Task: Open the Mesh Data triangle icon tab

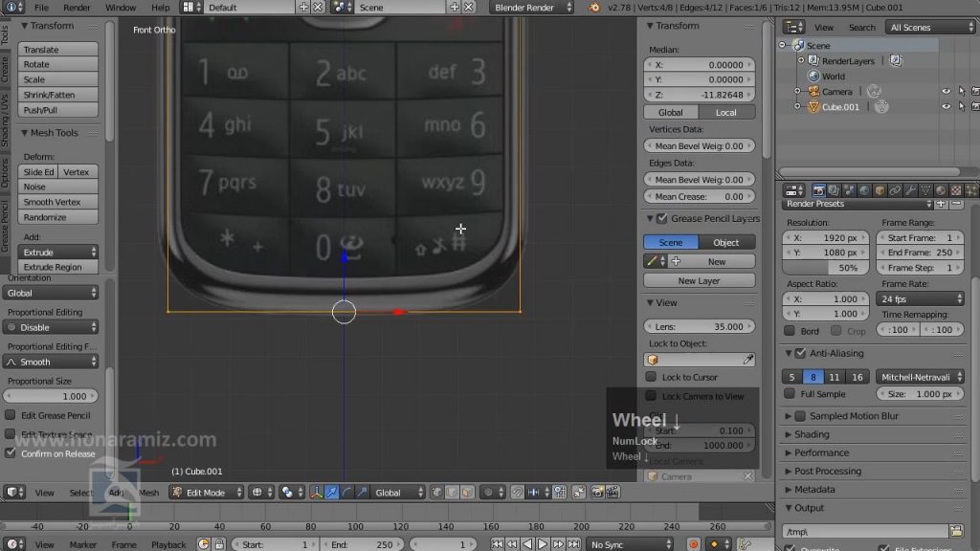Action: [925, 190]
